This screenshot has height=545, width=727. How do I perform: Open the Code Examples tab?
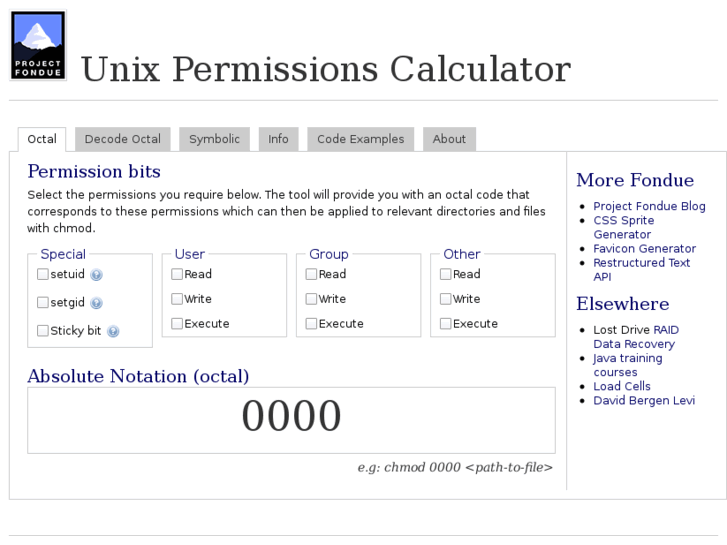point(361,139)
